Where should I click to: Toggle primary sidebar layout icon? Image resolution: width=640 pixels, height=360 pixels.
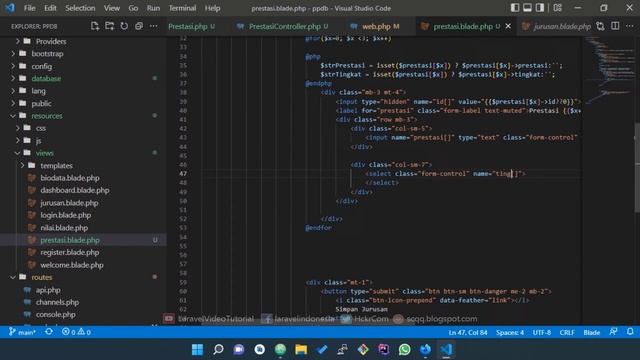click(x=515, y=8)
